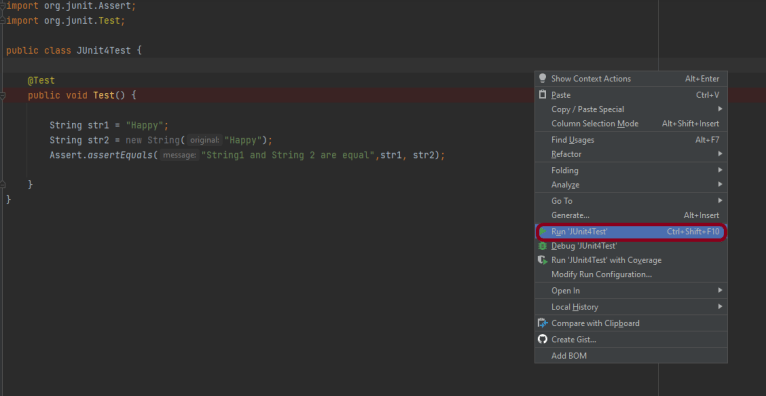Click the Test() method name
Viewport: 766px width, 396px height.
point(104,95)
